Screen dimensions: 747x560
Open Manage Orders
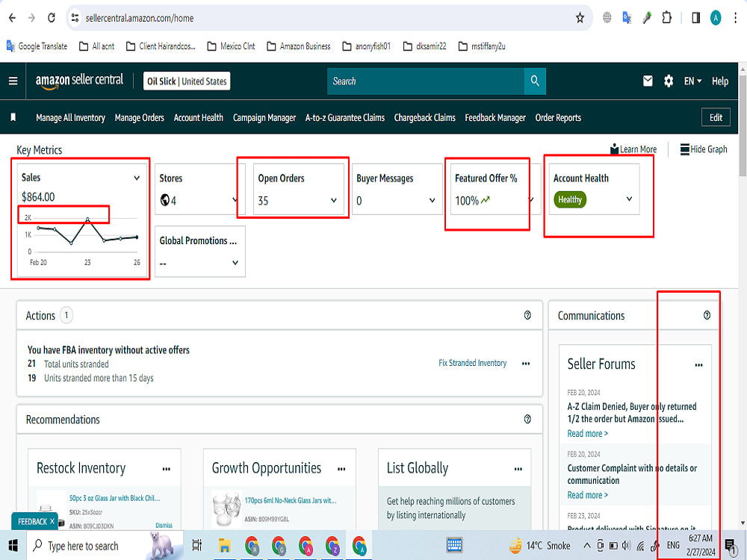pos(140,118)
